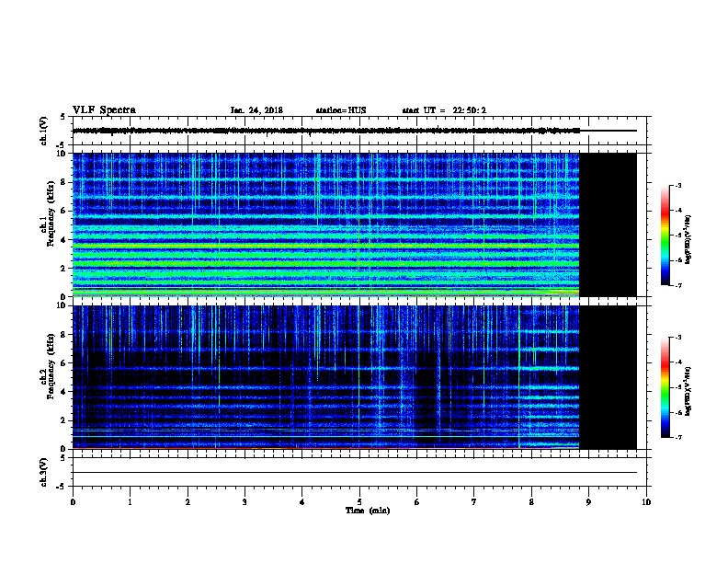Click the ch.1 spectrogram color bar
The height and width of the screenshot is (563, 728).
(x=665, y=236)
